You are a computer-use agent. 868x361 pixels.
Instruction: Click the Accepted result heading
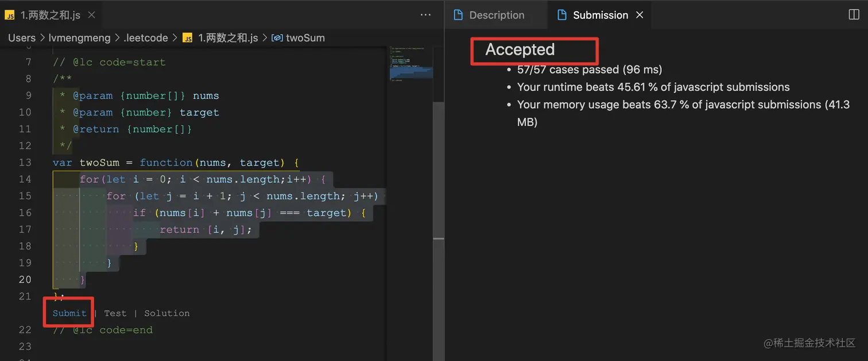pos(520,49)
